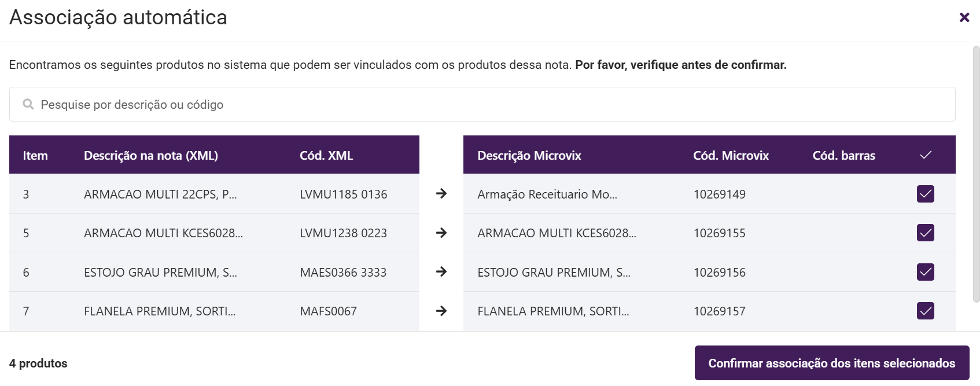Click the select-all checkmark header icon
Viewport: 980px width, 386px height.
click(926, 155)
